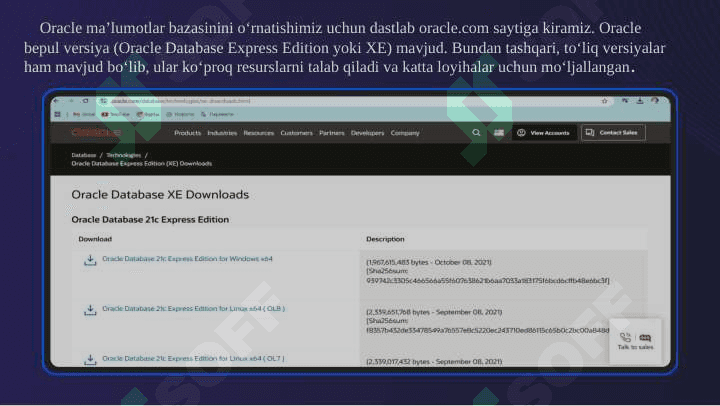Click the "1,967,615,483 bytes - October 08, 2021" text

[x=429, y=262]
